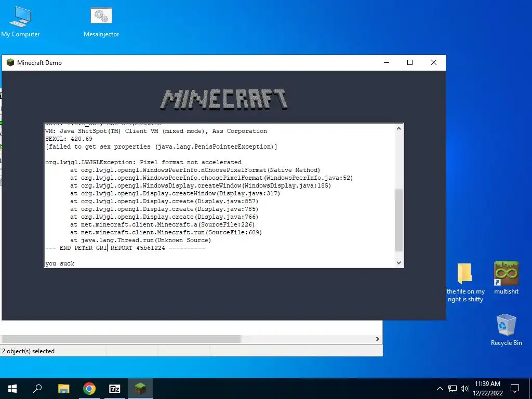Minimize the Minecraft Demo window
This screenshot has height=399, width=532.
click(387, 62)
